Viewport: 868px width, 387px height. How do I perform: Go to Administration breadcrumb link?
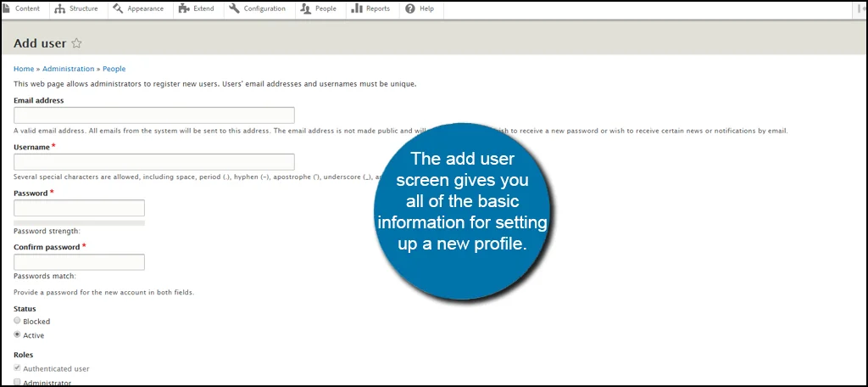(x=69, y=69)
